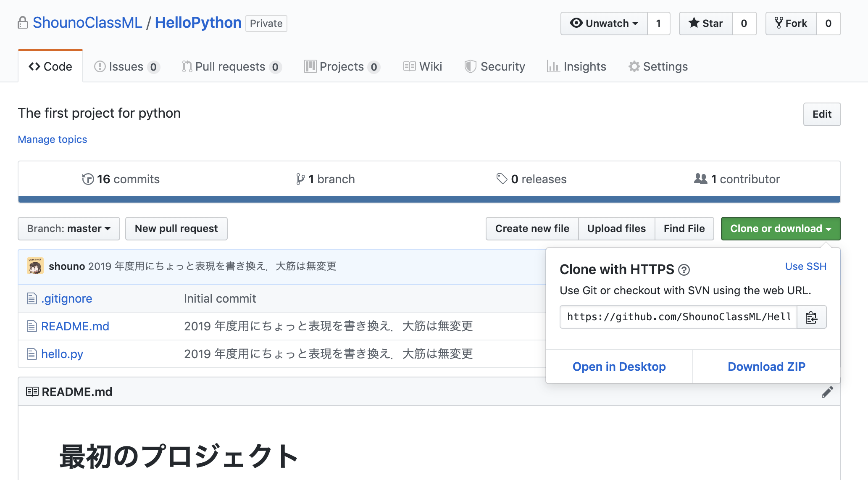View 1 contributor
The height and width of the screenshot is (480, 868).
click(737, 179)
